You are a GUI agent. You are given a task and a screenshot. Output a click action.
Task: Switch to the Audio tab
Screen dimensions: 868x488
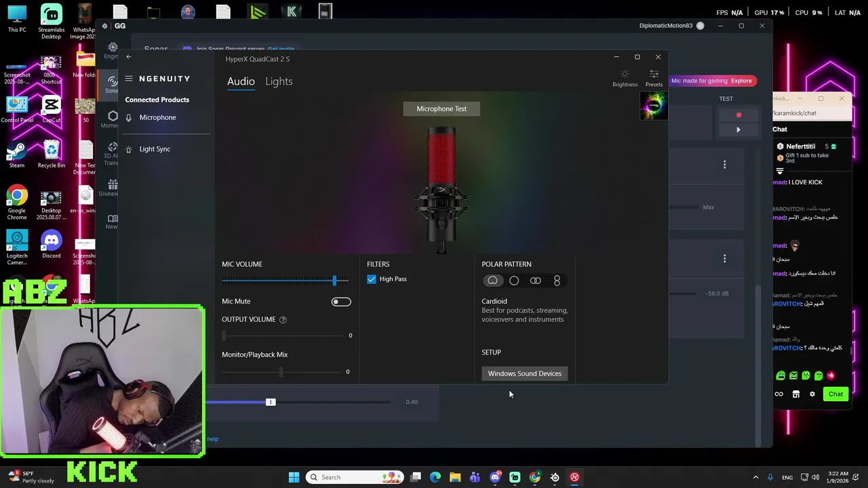point(241,81)
